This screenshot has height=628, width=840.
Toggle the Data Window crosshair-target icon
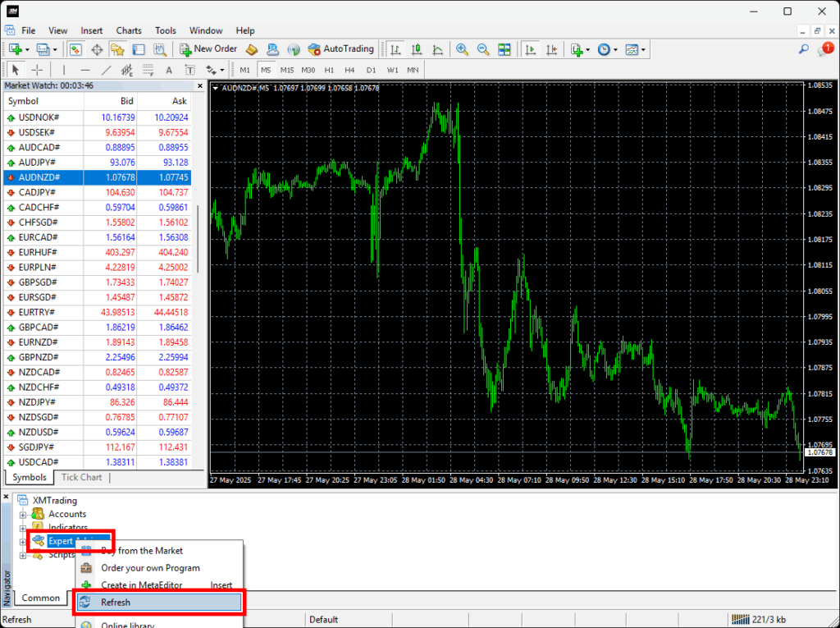(97, 49)
